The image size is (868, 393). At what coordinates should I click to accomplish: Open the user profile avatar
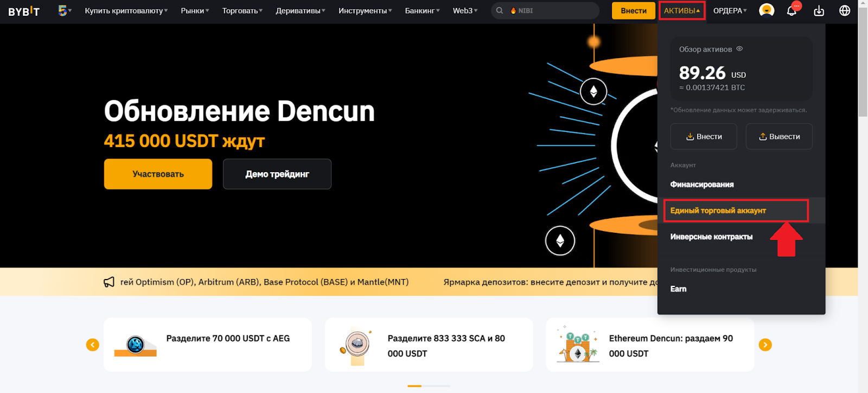767,10
